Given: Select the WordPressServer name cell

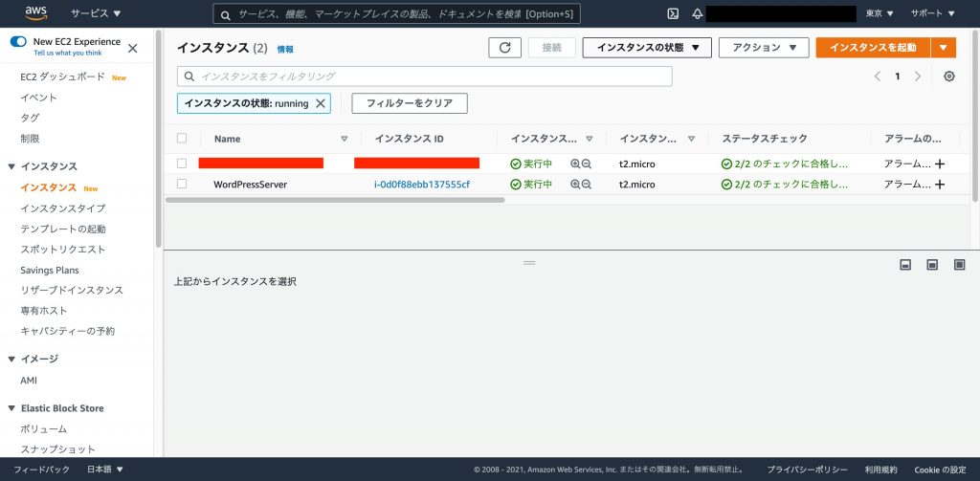Looking at the screenshot, I should tap(250, 185).
